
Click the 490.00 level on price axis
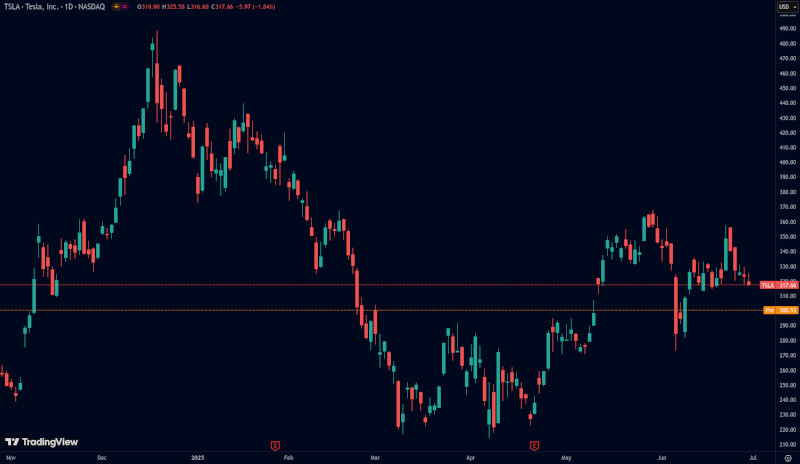click(787, 28)
